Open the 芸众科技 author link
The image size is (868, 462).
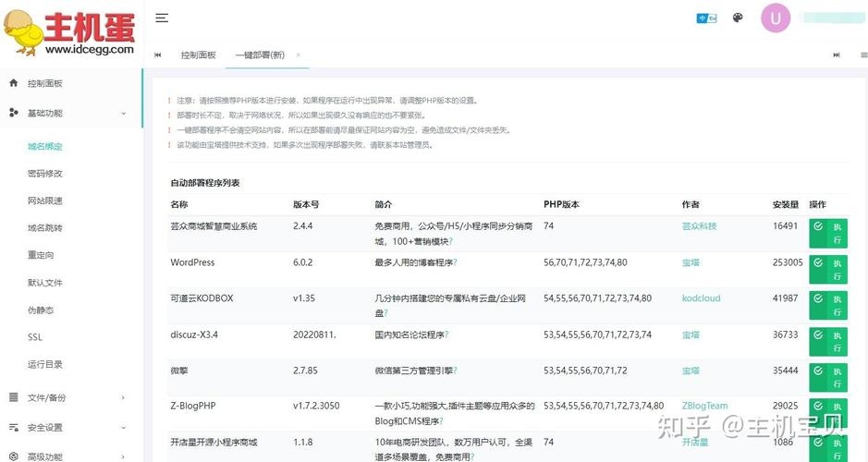699,225
